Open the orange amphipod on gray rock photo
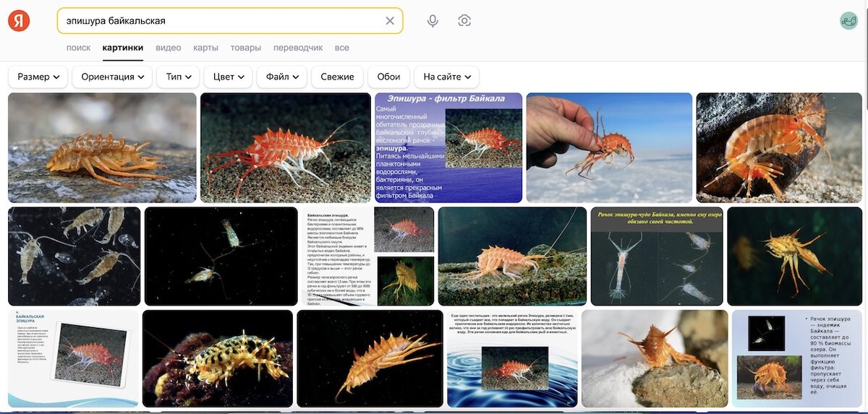This screenshot has width=868, height=414. [x=102, y=147]
